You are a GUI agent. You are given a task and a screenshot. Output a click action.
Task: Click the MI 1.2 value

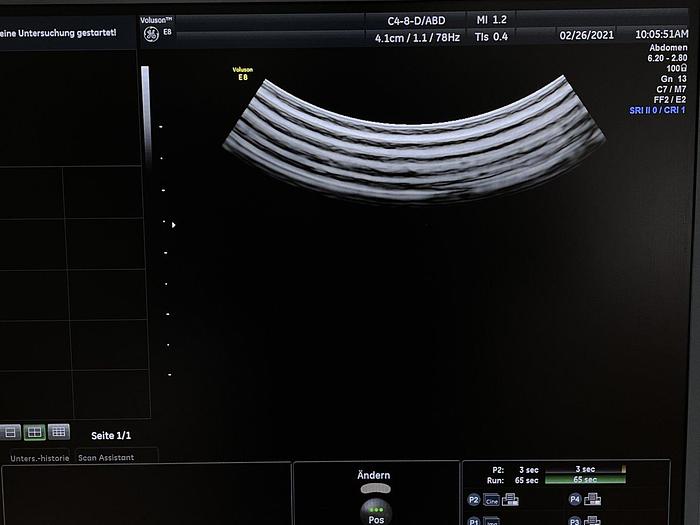pyautogui.click(x=492, y=20)
